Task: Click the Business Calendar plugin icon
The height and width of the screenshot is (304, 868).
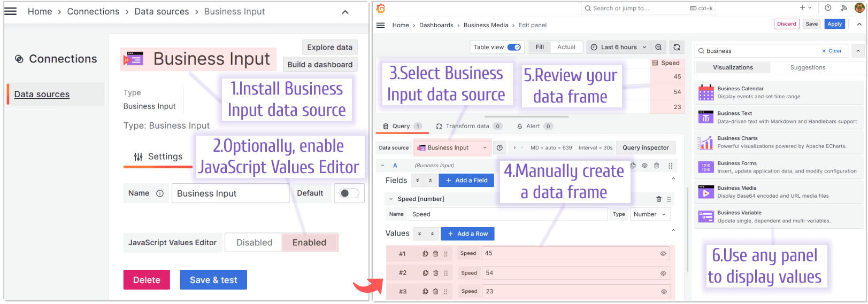Action: click(706, 92)
